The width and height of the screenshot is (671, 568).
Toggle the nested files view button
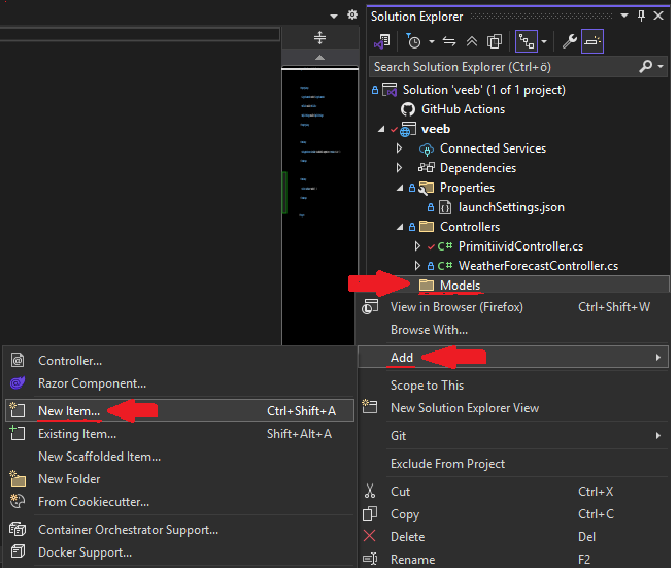[525, 41]
